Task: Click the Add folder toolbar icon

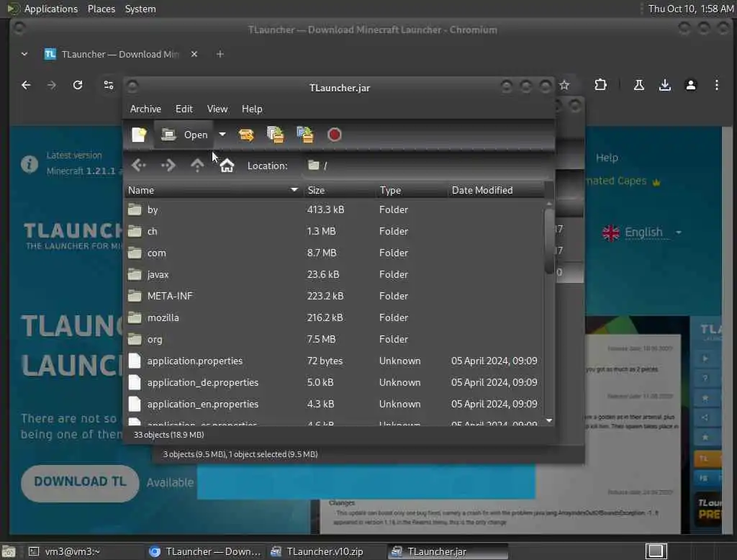Action: (305, 135)
